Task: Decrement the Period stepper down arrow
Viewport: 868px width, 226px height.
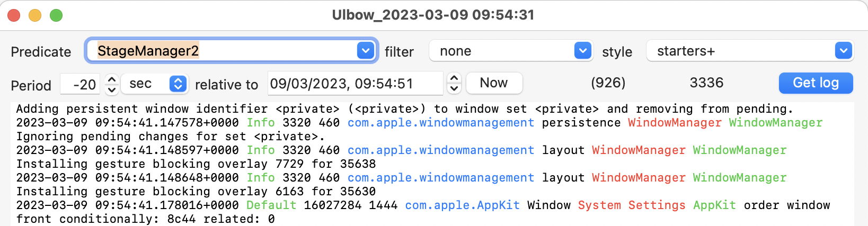Action: click(111, 89)
